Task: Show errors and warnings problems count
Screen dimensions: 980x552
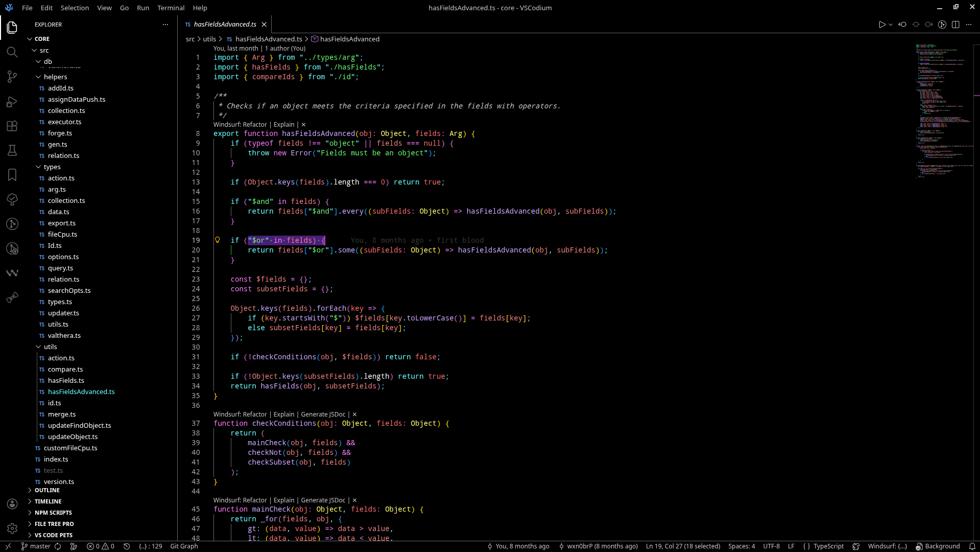Action: tap(100, 546)
